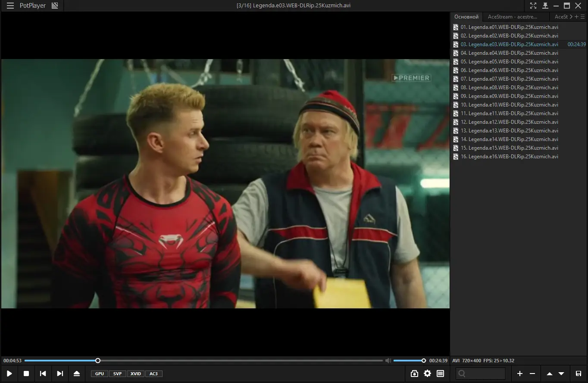This screenshot has width=588, height=383.
Task: Take a screenshot with the camera icon
Action: [x=414, y=374]
